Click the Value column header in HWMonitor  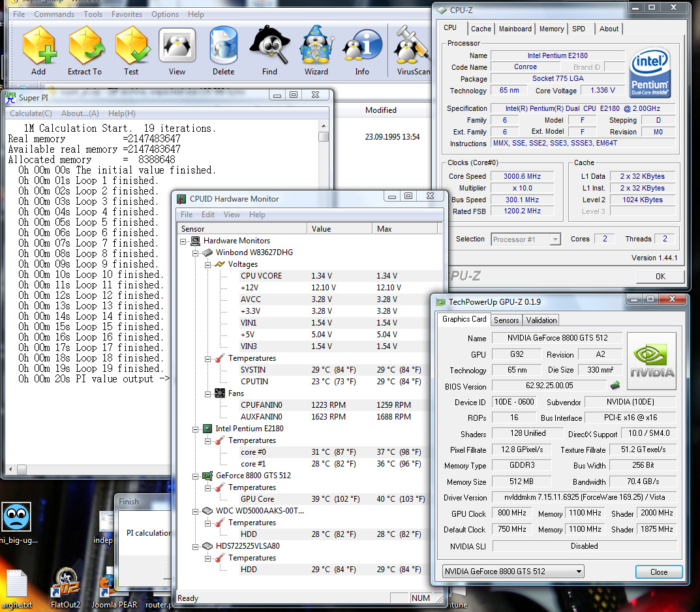(x=339, y=228)
